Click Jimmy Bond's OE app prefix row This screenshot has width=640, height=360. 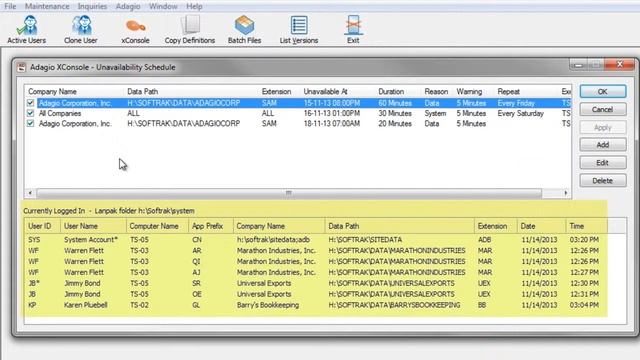click(313, 294)
